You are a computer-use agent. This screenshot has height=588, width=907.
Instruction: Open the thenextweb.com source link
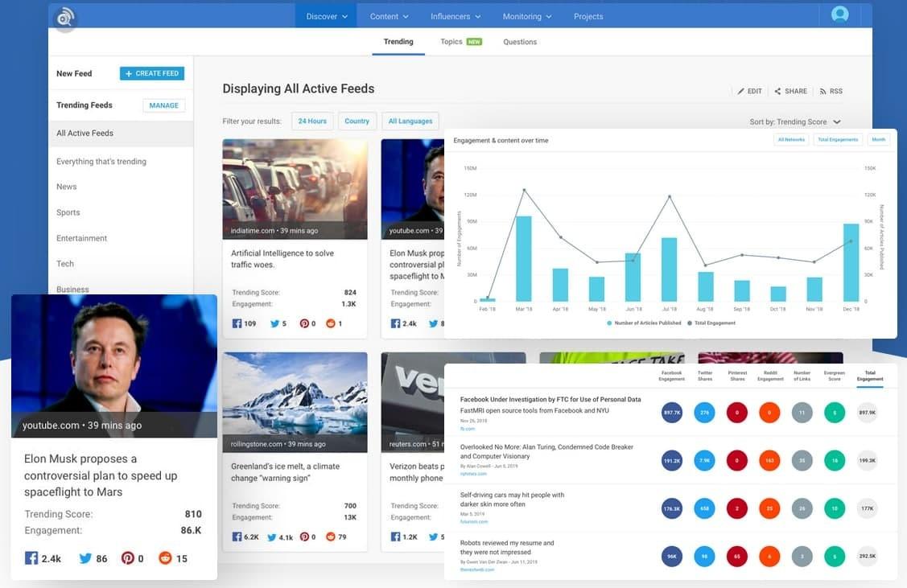(x=477, y=569)
